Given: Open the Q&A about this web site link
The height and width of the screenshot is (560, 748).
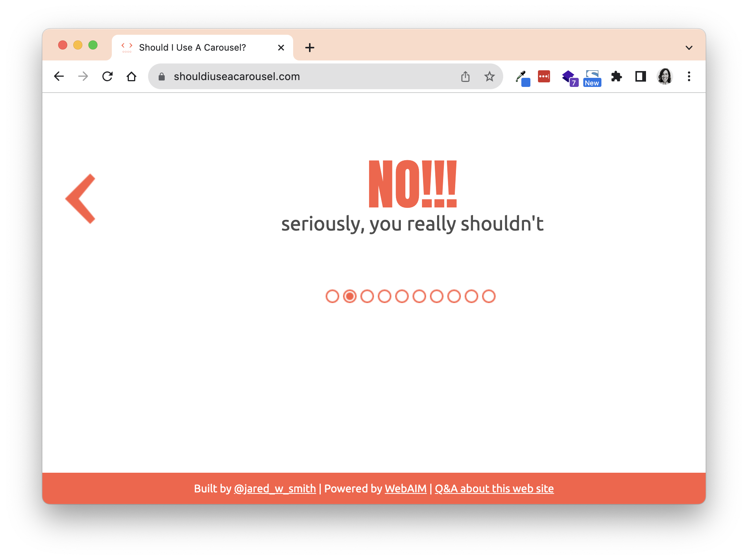Looking at the screenshot, I should (x=494, y=489).
